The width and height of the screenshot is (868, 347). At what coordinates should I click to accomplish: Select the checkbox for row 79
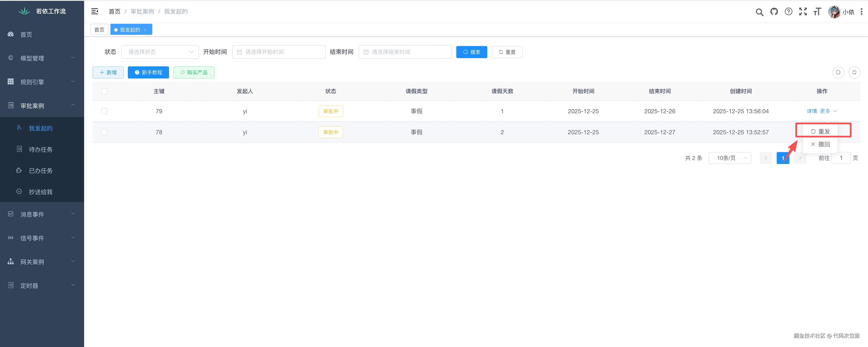(104, 111)
